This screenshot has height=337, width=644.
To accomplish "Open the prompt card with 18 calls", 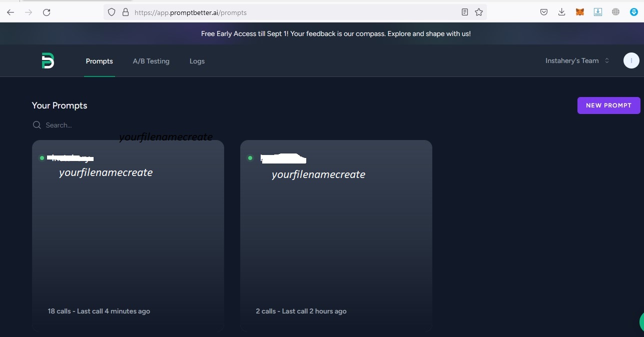I will pyautogui.click(x=128, y=235).
